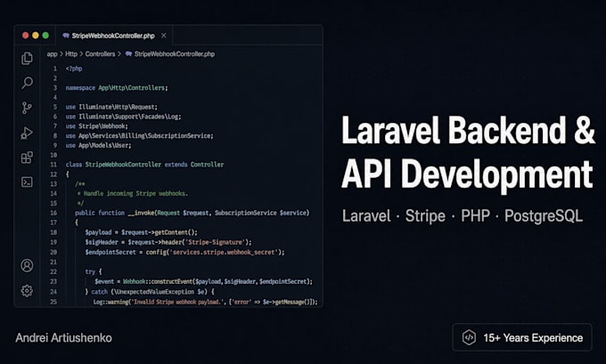Click the Webhook::constructEvent line
Screen dimensions: 606x364
click(203, 281)
